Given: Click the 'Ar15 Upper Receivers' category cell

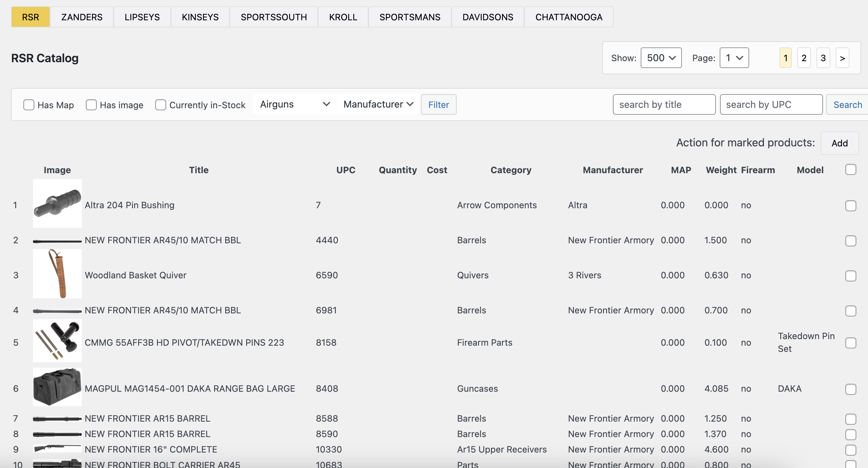Looking at the screenshot, I should 502,449.
